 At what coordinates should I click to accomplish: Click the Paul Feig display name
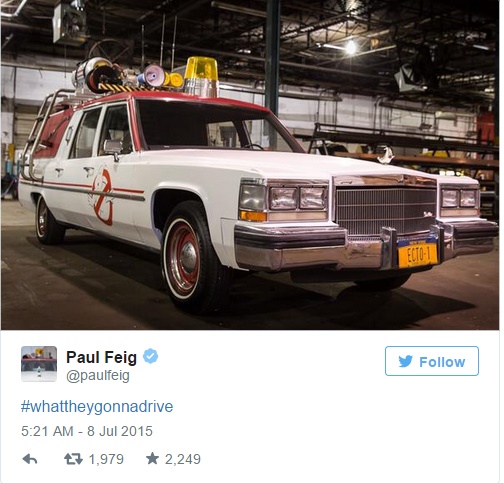(101, 357)
